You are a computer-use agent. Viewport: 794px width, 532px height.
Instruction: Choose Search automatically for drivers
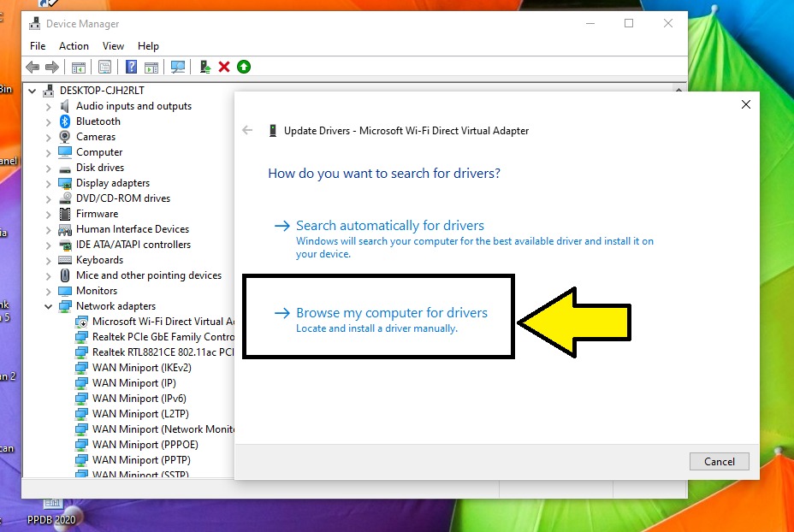coord(390,225)
